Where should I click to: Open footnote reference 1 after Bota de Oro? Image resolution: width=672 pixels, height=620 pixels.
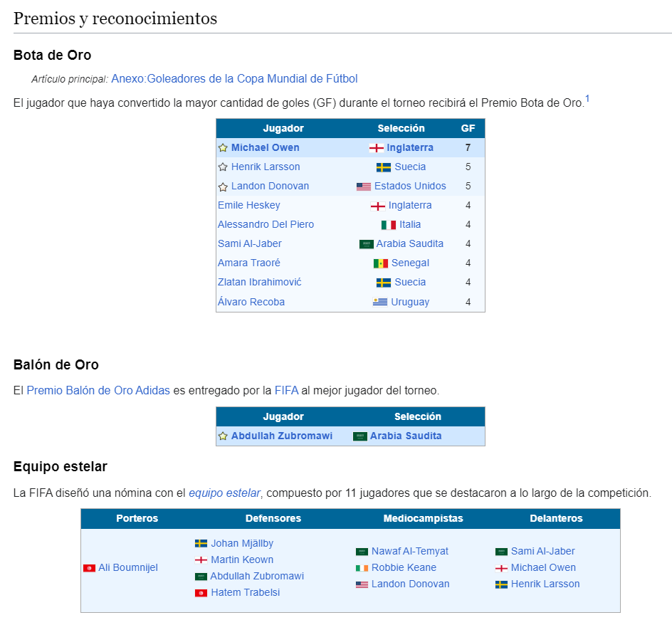[587, 99]
